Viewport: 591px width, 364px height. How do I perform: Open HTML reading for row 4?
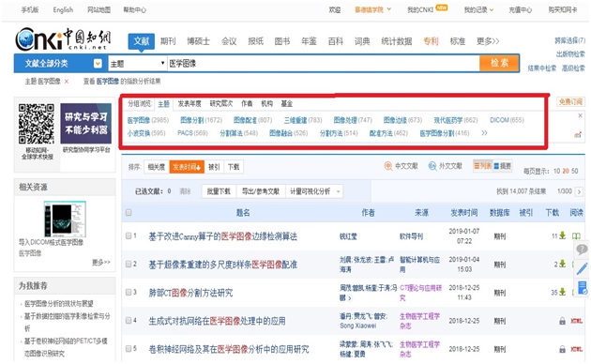pyautogui.click(x=576, y=321)
